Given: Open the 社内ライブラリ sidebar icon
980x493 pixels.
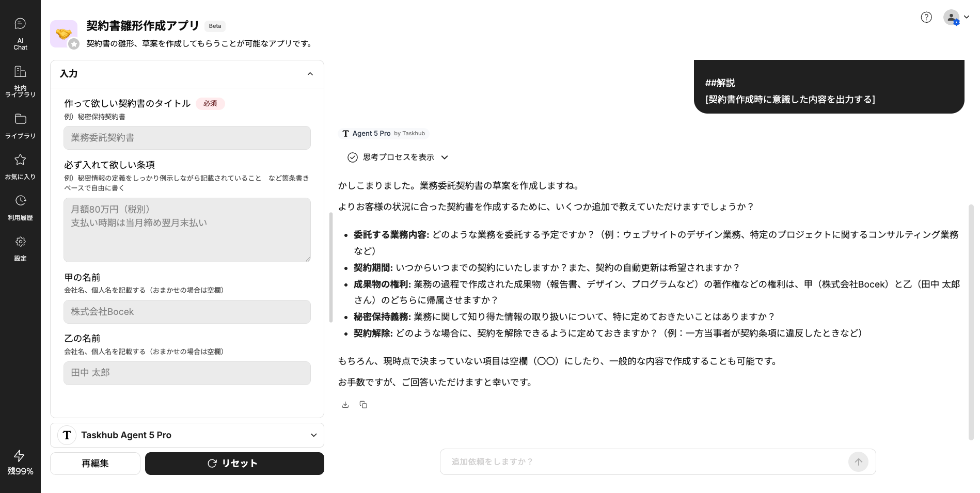Looking at the screenshot, I should pos(20,81).
